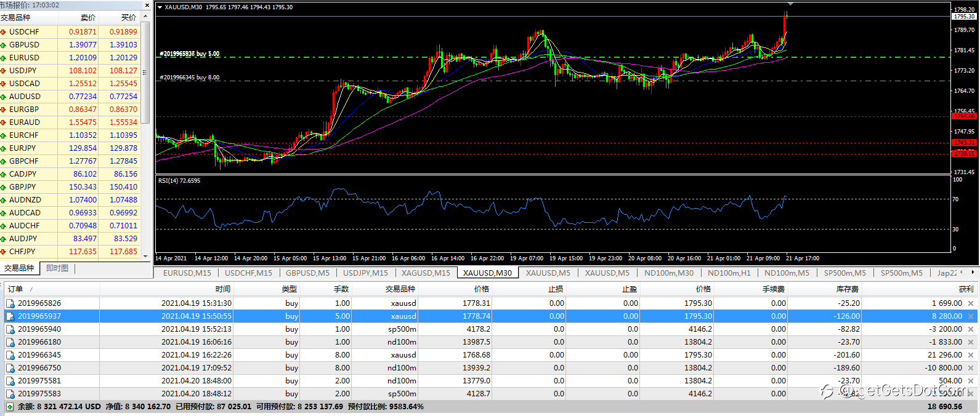Select order row 2019966180

click(x=39, y=342)
